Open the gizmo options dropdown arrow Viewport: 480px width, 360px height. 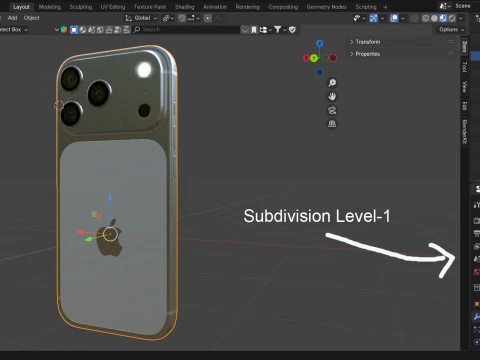click(x=382, y=18)
